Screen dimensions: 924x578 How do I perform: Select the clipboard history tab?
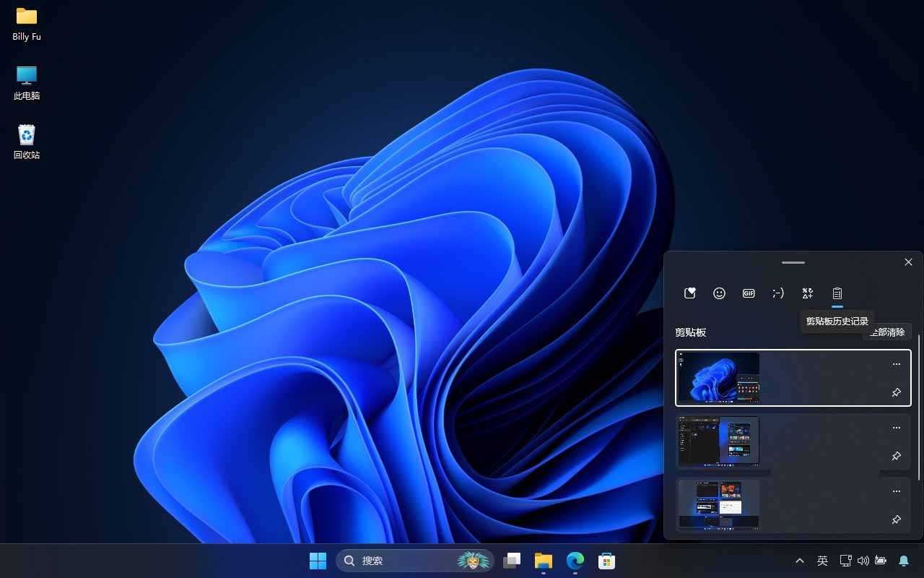click(837, 293)
